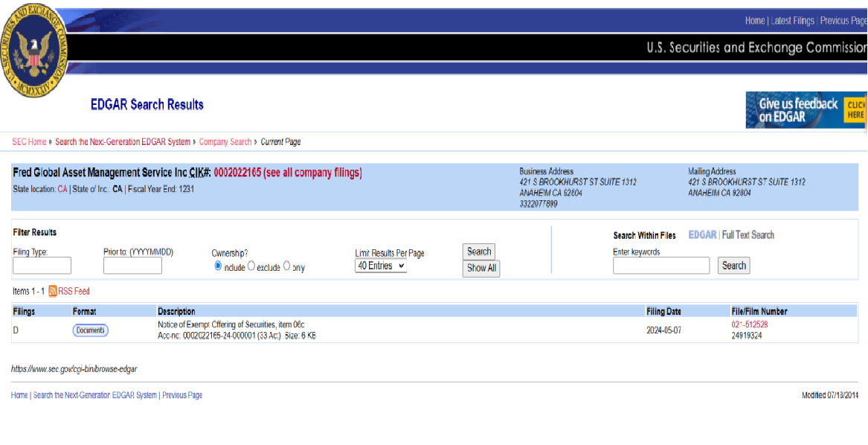The width and height of the screenshot is (868, 445).
Task: Click the Prior to date input field
Action: click(x=132, y=266)
